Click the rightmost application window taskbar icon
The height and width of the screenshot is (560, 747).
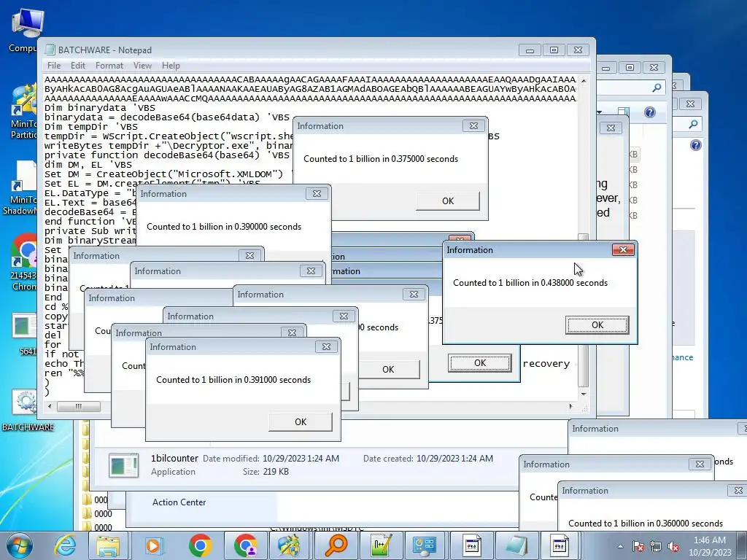click(560, 545)
